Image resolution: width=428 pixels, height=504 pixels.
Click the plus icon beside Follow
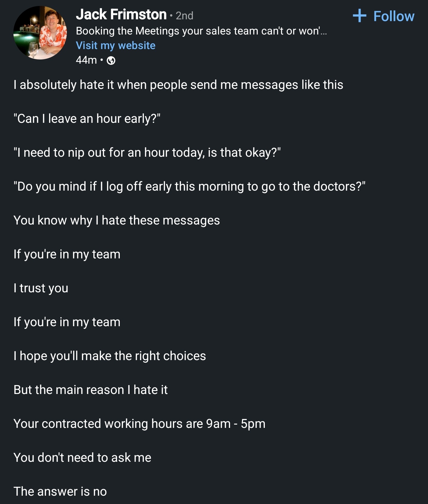pos(359,16)
